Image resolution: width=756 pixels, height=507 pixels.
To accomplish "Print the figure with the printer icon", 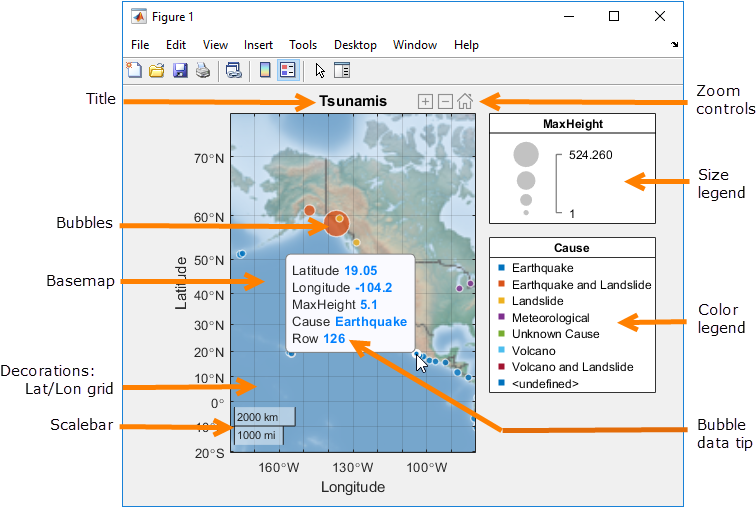I will [202, 70].
